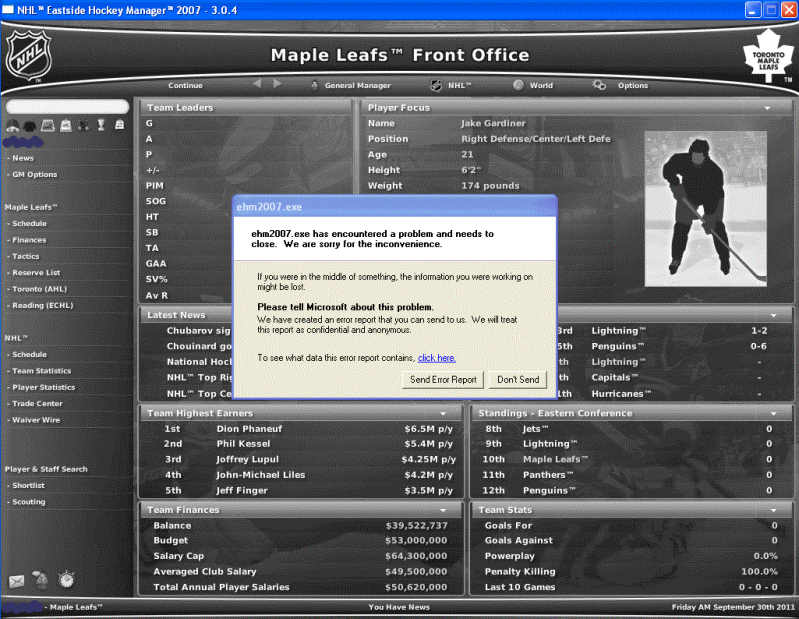Click the speech bubble person icon
799x619 pixels.
(x=41, y=580)
